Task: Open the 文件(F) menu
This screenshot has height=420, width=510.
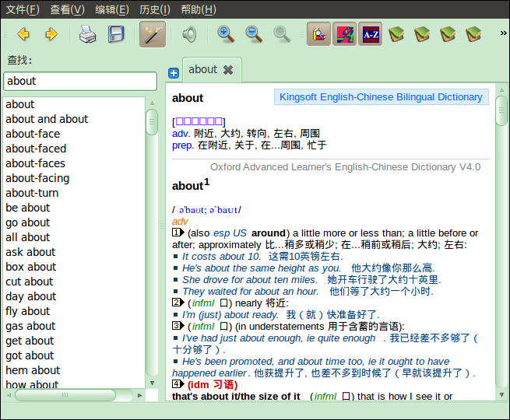Action: [23, 9]
